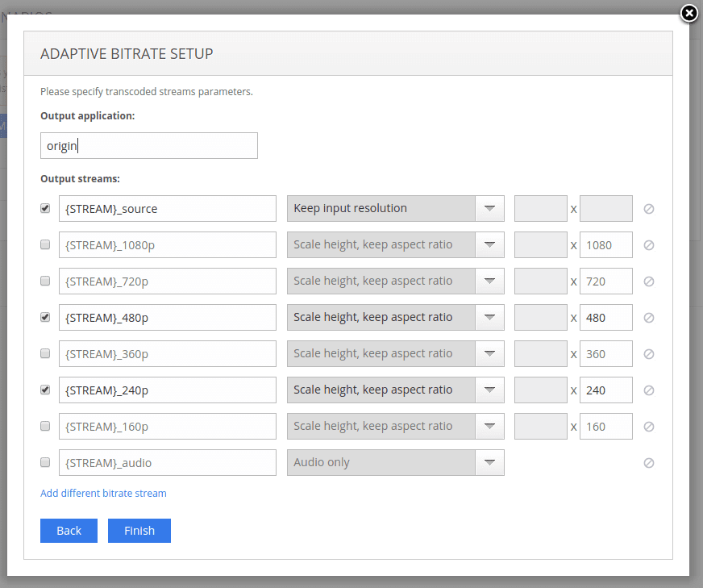The height and width of the screenshot is (588, 703).
Task: Click the remove icon for {STREAM}_720p row
Action: (x=648, y=281)
